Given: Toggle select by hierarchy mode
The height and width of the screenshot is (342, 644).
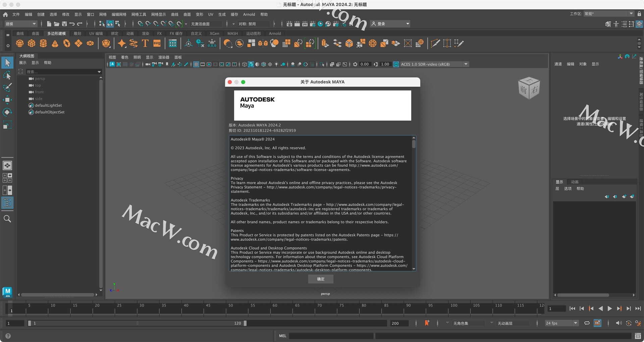Looking at the screenshot, I should pyautogui.click(x=102, y=24).
